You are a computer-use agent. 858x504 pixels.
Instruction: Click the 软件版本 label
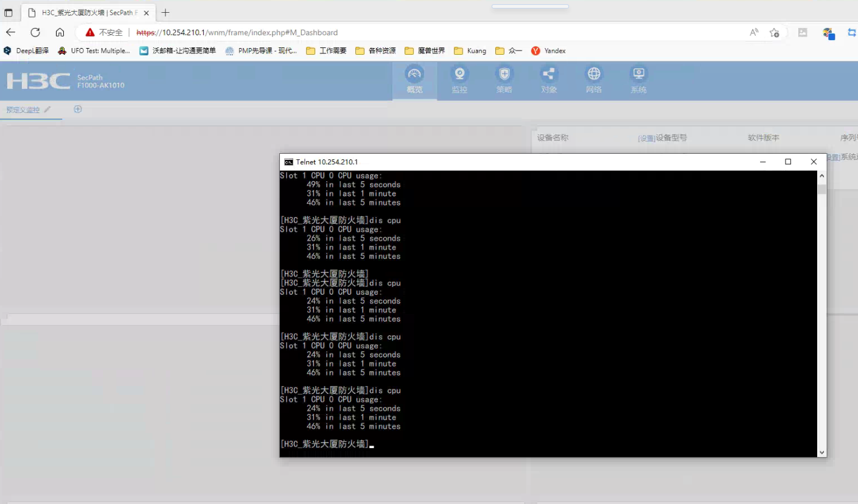point(764,138)
